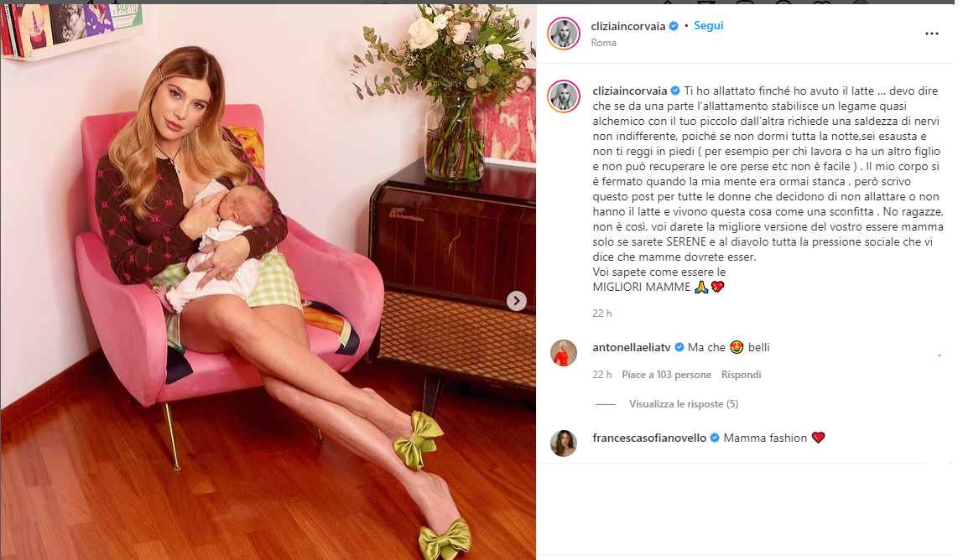Viewport: 963px width, 560px height.
Task: Click verified badge next to header username
Action: click(674, 26)
